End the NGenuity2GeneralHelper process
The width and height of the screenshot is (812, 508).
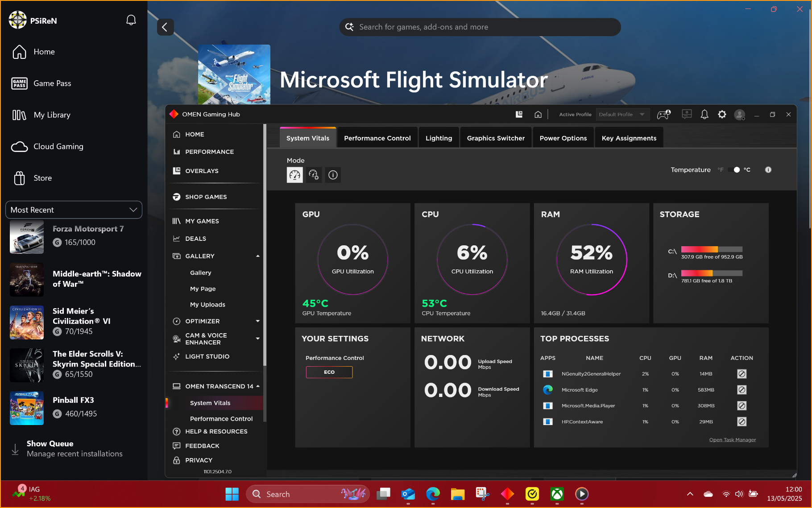[742, 374]
